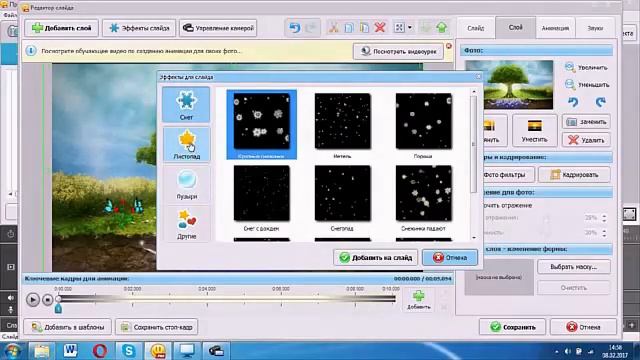Viewport: 640px width, 360px height.
Task: Click rotate photo right arrow
Action: coord(600,102)
